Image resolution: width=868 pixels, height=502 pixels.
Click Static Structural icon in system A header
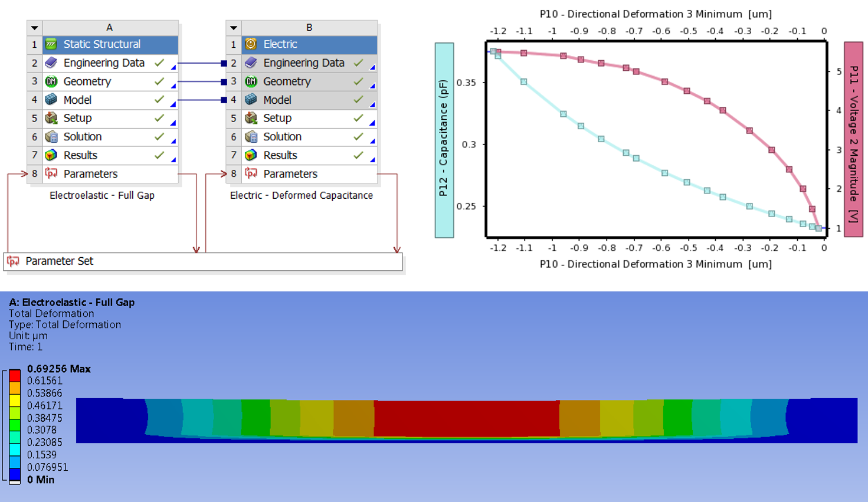tap(51, 44)
